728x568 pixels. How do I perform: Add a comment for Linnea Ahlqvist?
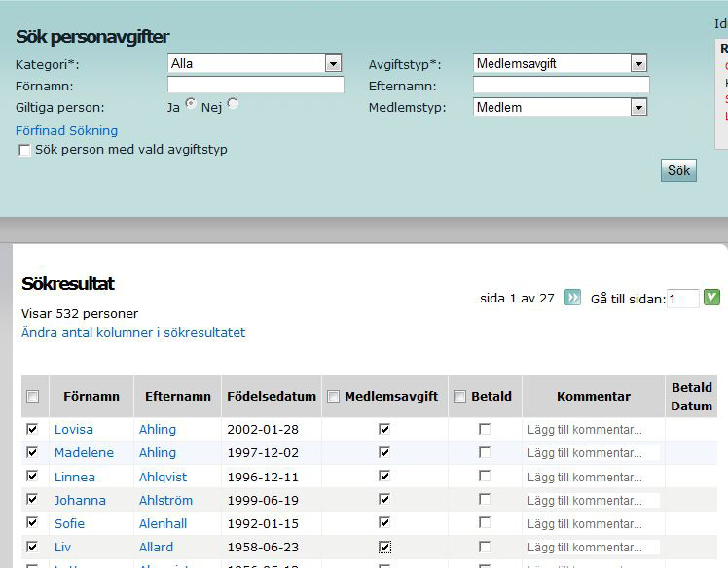click(x=593, y=477)
